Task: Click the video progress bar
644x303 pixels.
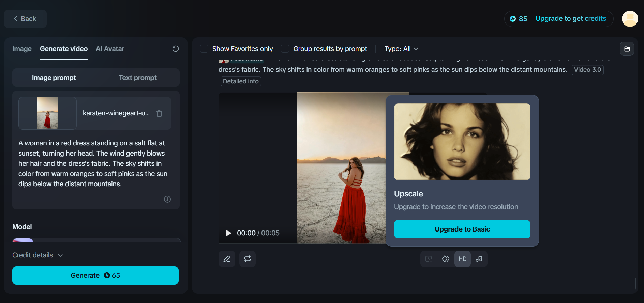Action: point(302,243)
